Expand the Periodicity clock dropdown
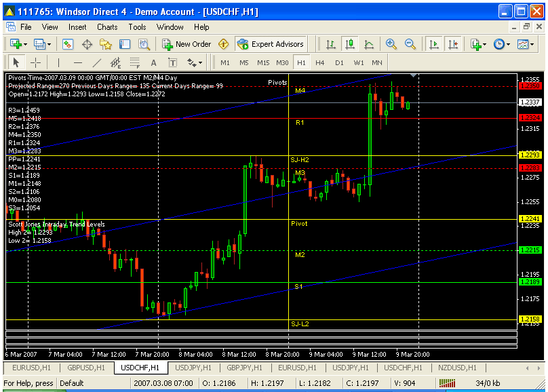 tap(502, 44)
